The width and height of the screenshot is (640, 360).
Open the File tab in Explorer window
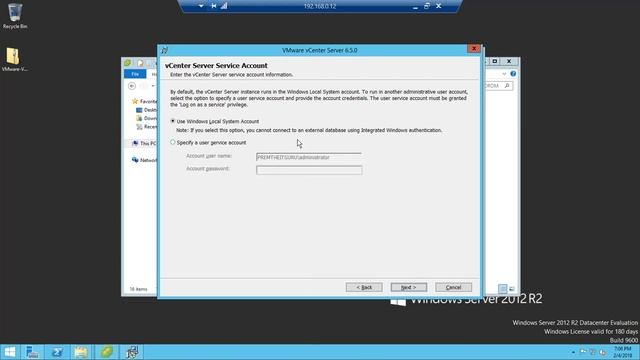click(135, 74)
